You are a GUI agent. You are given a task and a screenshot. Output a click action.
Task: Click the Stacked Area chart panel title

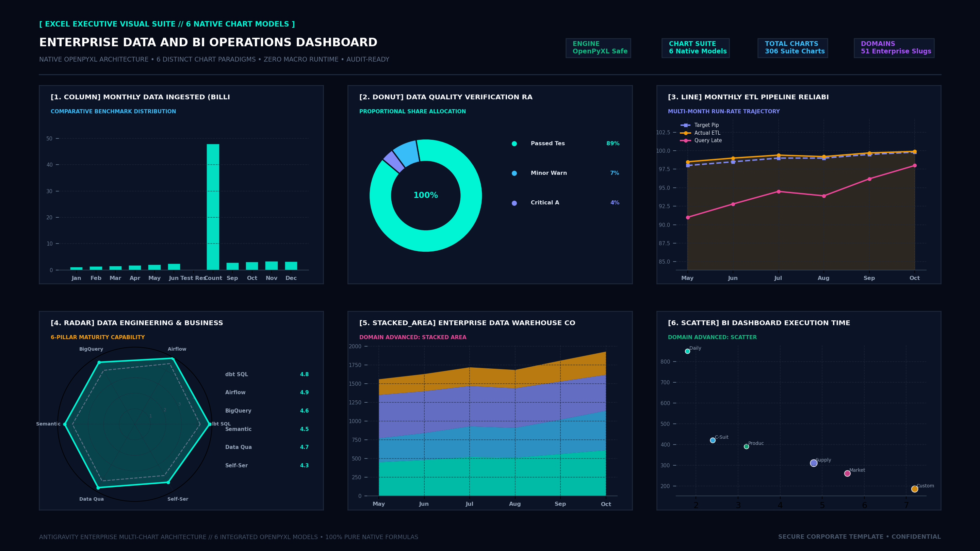467,323
